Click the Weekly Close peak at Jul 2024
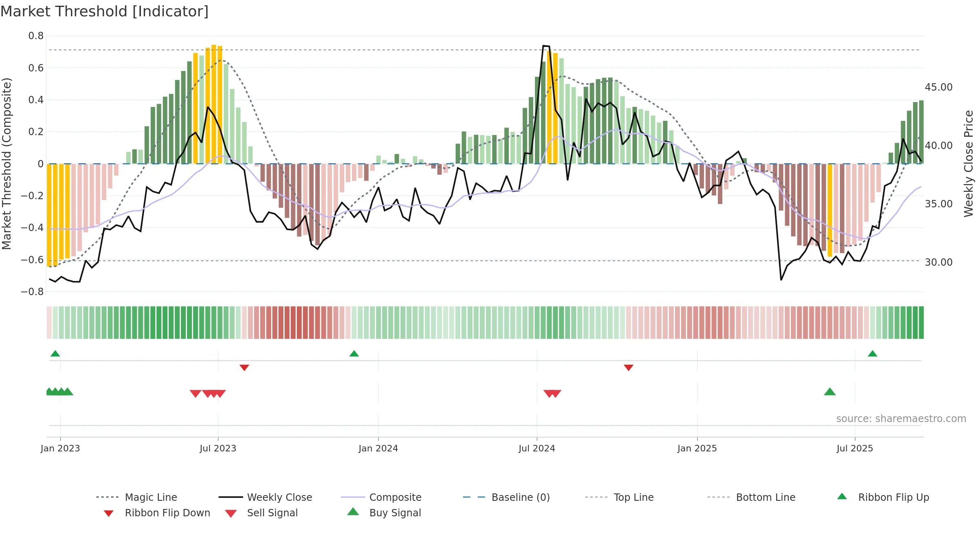The image size is (980, 551). point(546,46)
